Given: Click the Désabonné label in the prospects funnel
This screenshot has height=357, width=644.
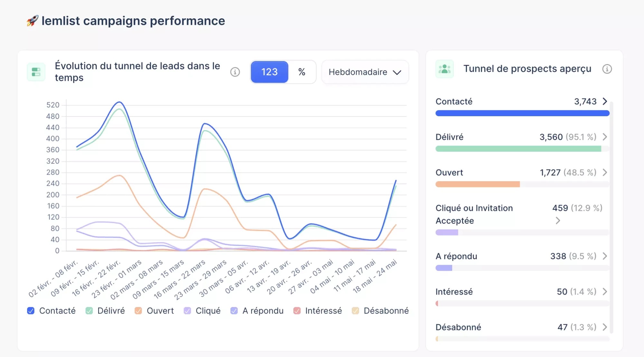Looking at the screenshot, I should 458,327.
